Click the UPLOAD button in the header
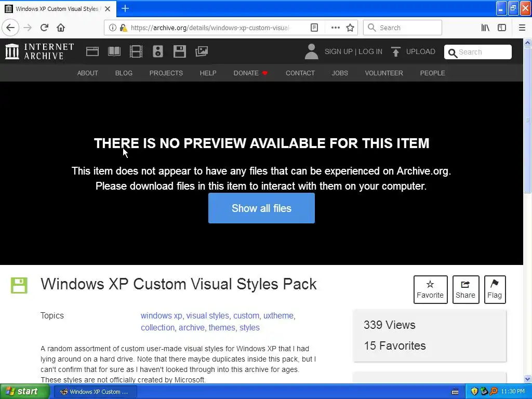The width and height of the screenshot is (532, 399). click(413, 51)
